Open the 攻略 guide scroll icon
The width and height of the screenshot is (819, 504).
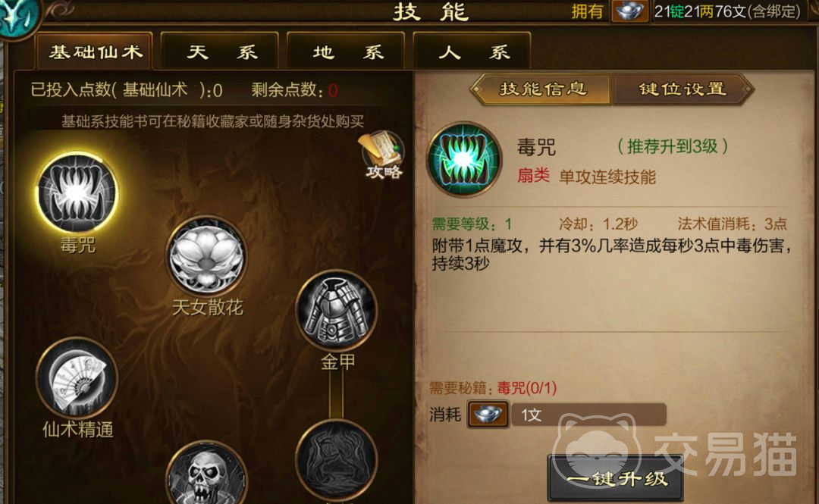pyautogui.click(x=383, y=155)
